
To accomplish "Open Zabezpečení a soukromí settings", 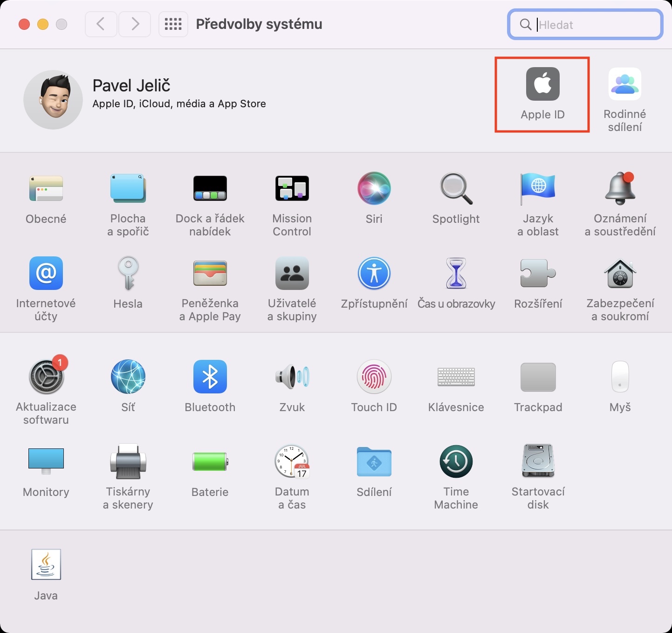I will tap(620, 289).
